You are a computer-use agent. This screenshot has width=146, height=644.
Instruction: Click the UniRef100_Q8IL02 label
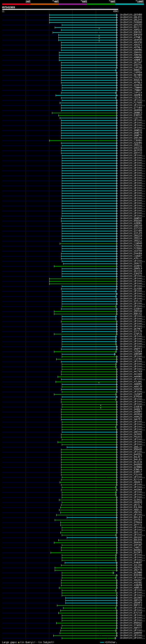coord(131,533)
